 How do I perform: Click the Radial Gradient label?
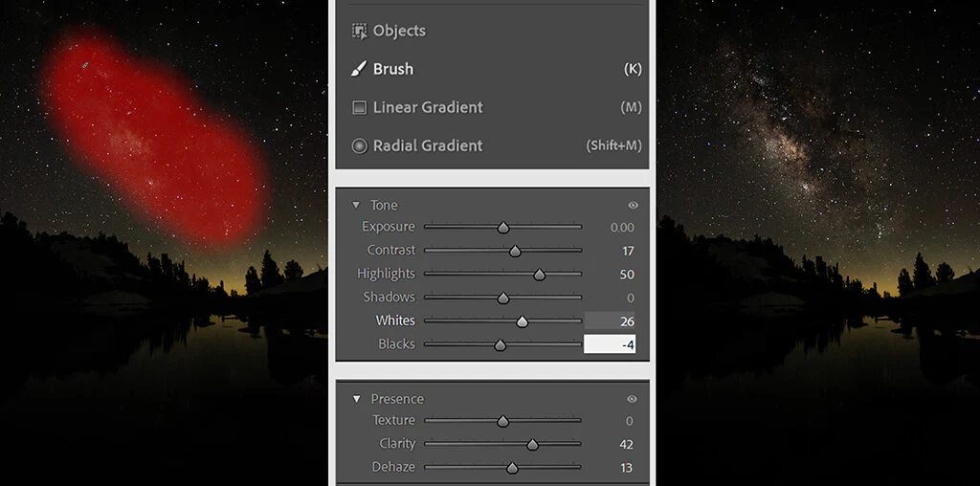(428, 145)
